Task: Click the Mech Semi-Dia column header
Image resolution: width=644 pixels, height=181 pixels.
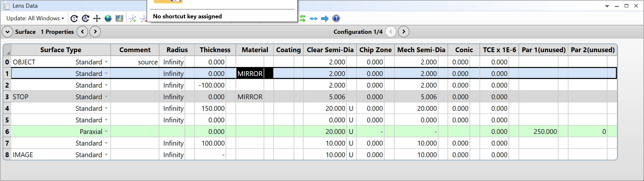Action: point(421,50)
